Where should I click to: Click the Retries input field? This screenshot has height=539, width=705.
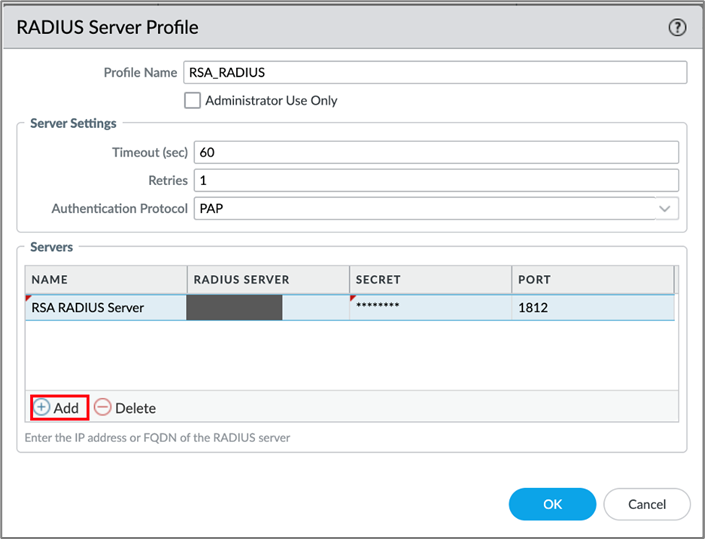pos(435,180)
